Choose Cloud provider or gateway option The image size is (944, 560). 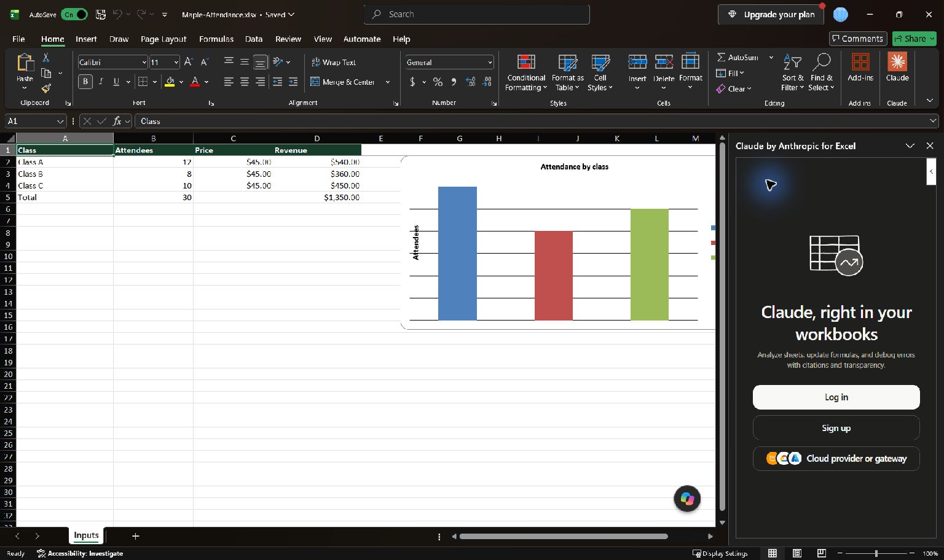tap(836, 459)
